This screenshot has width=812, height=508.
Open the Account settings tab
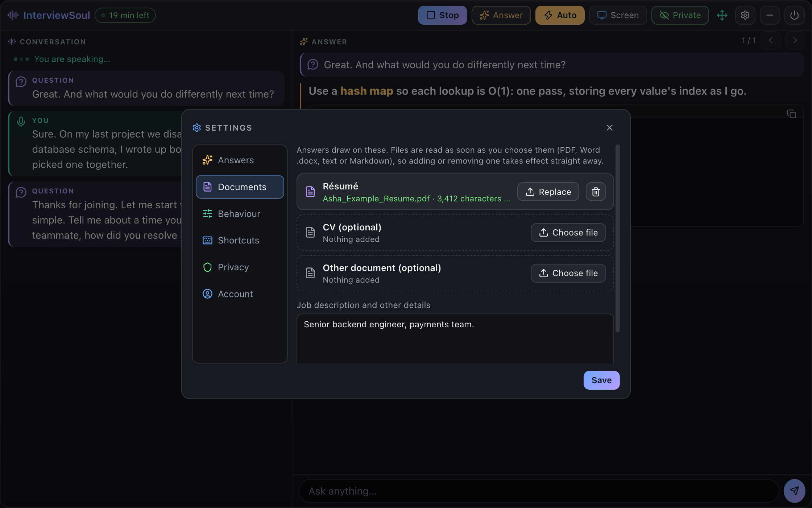click(240, 294)
